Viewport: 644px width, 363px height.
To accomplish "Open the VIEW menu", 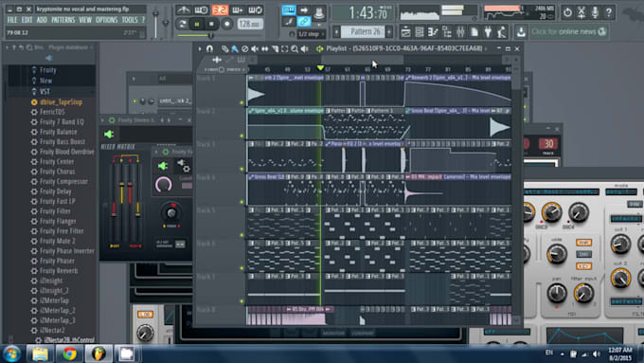I will click(85, 20).
